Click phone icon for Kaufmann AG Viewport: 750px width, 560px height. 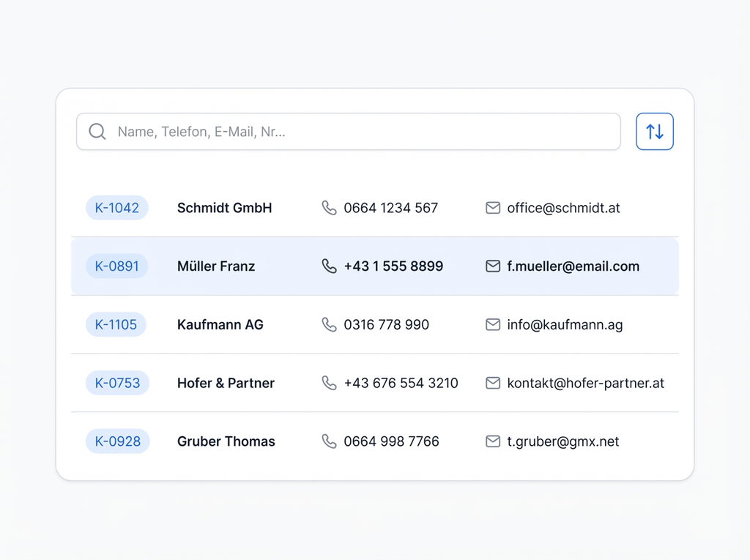[x=330, y=324]
